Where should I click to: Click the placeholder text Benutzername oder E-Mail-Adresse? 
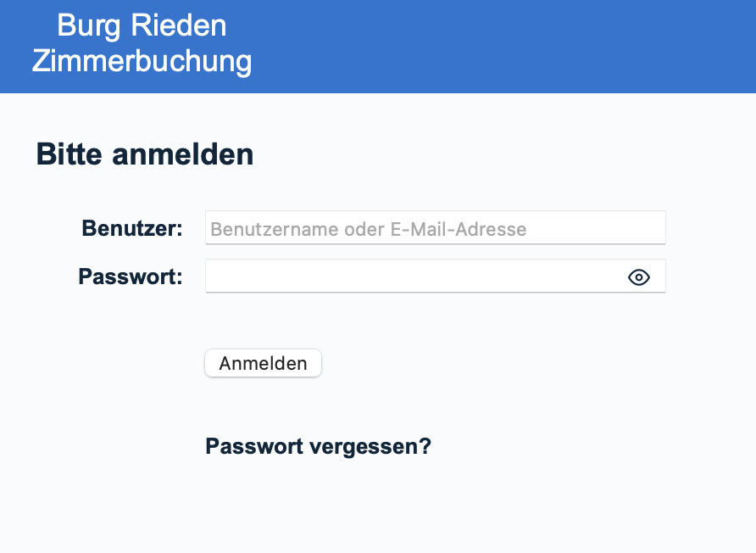(x=369, y=229)
